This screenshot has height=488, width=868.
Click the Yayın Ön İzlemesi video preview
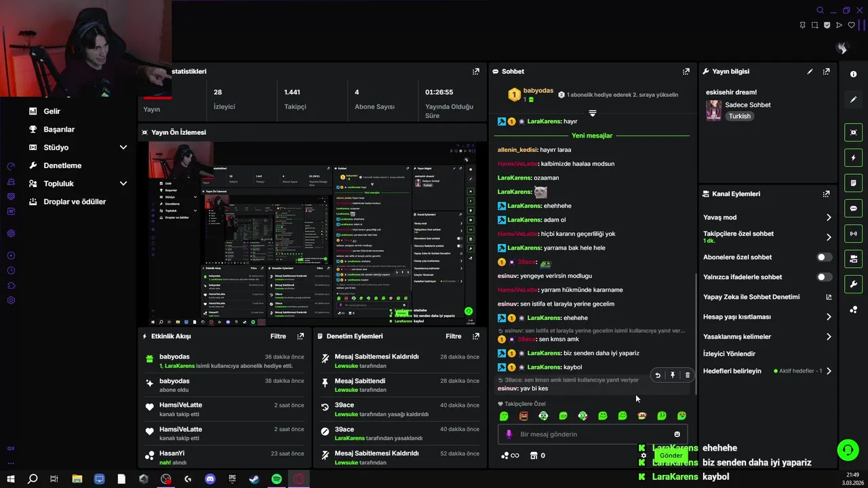(312, 235)
